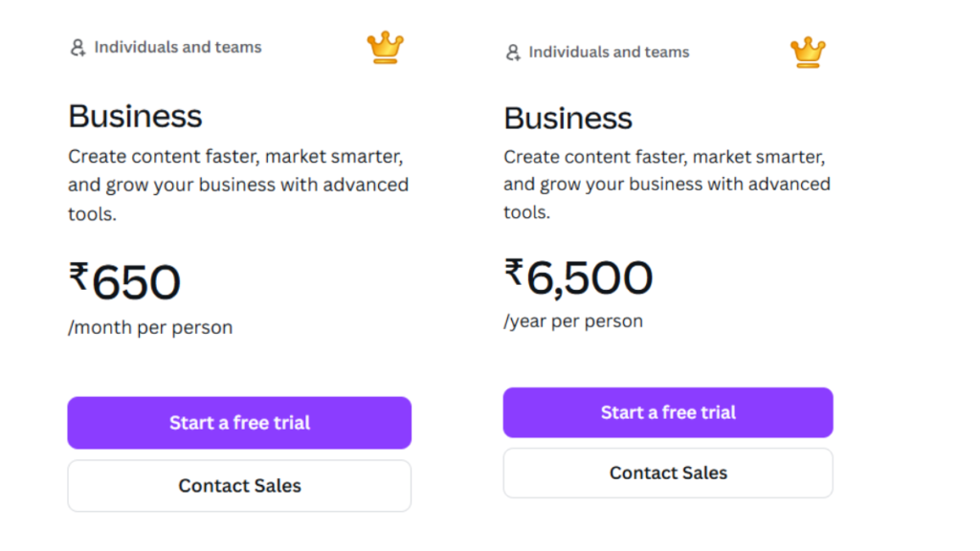Contact Sales under the yearly Business plan
This screenshot has height=551, width=980.
point(667,473)
